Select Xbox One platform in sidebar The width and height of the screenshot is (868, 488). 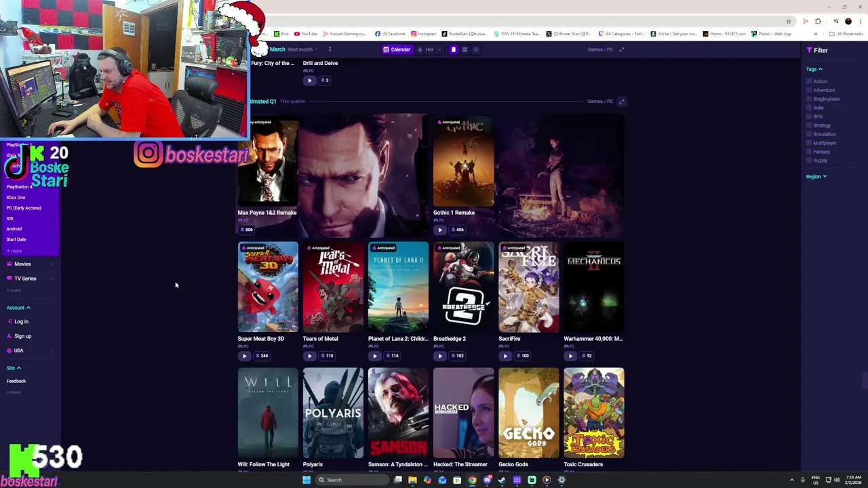pyautogui.click(x=16, y=198)
